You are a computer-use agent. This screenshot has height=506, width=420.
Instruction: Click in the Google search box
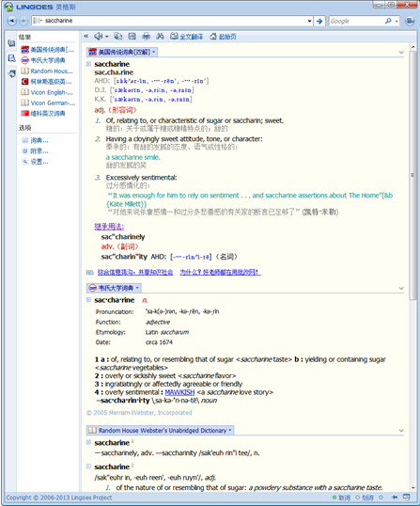point(356,21)
